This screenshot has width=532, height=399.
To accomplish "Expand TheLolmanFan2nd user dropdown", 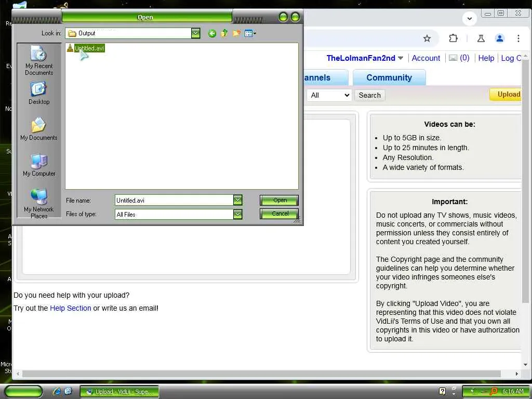I will (x=401, y=58).
